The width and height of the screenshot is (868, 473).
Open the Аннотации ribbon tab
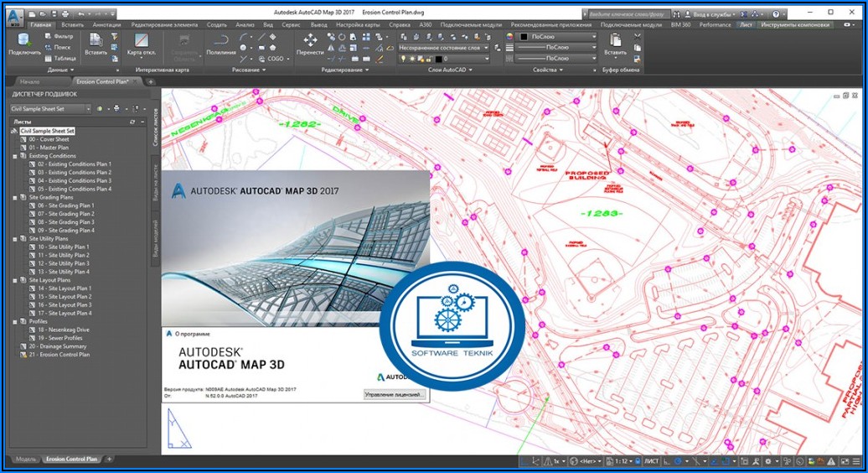pos(107,25)
